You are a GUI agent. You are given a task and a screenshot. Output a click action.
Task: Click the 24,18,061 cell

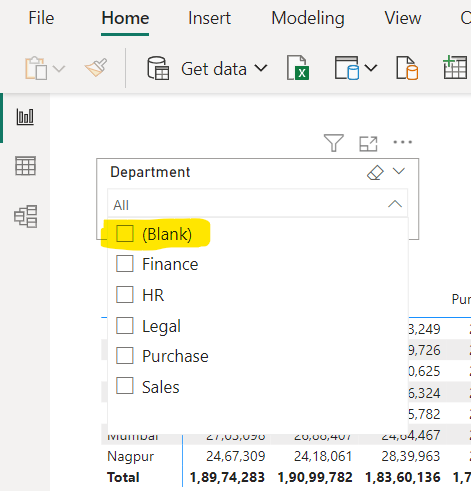323,456
